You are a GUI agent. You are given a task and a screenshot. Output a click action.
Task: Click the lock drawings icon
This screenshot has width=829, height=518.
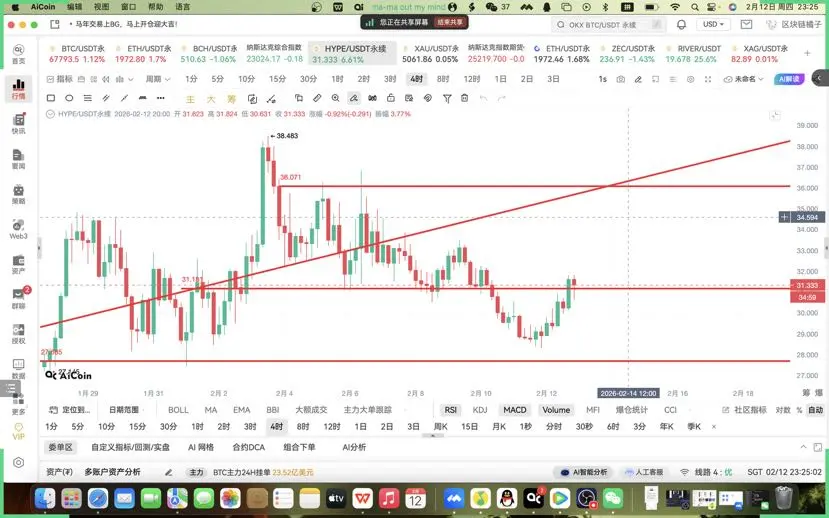point(391,98)
